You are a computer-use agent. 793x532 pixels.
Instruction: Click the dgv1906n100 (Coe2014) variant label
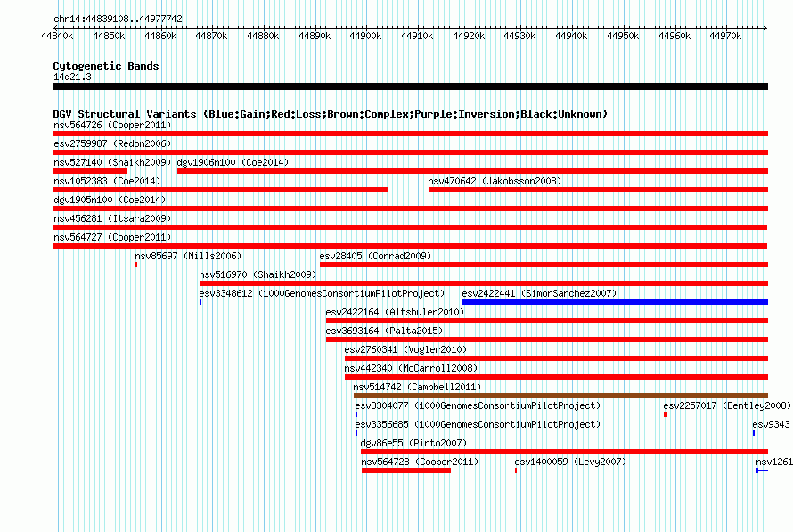[233, 162]
